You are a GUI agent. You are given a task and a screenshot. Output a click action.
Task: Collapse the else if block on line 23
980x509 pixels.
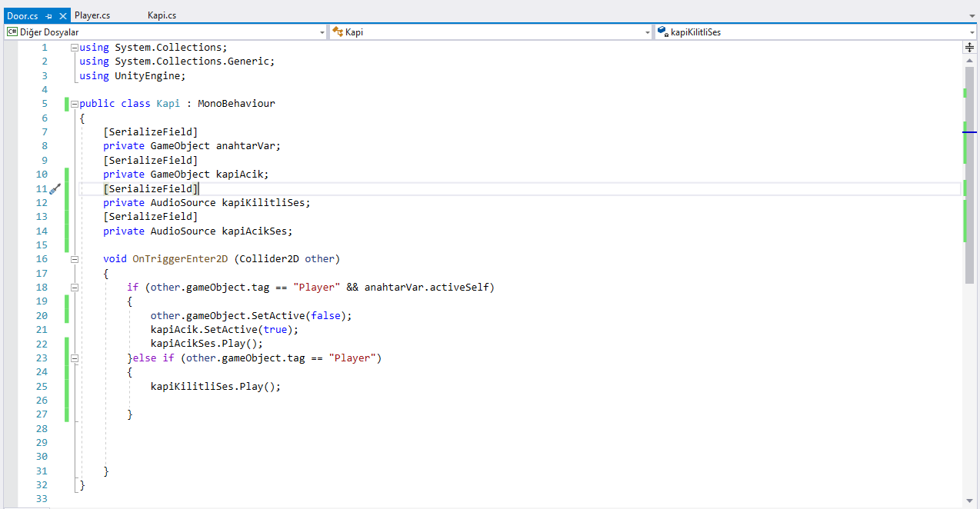[75, 358]
